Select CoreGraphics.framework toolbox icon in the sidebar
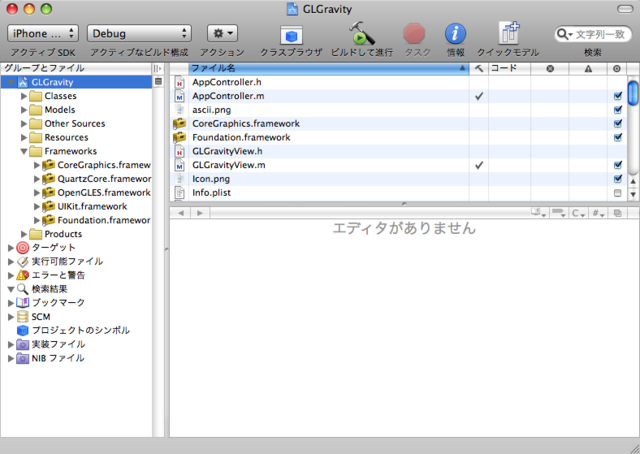 (49, 165)
